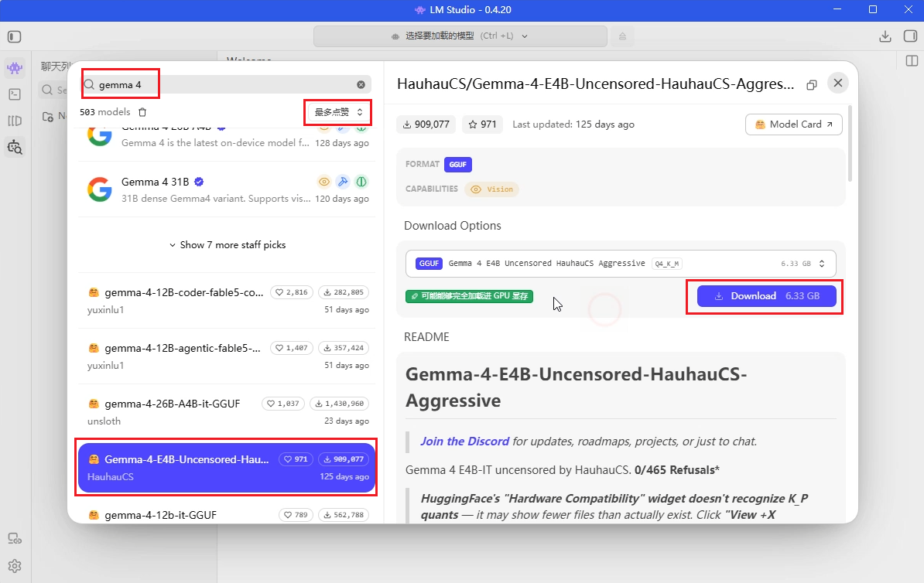
Task: Click the green GPU memory fit badge
Action: tap(469, 296)
